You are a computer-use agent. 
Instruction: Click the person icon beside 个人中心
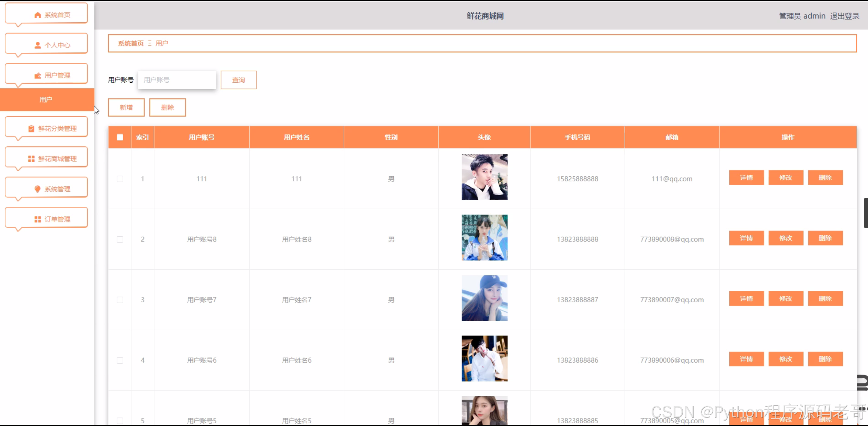click(x=38, y=45)
